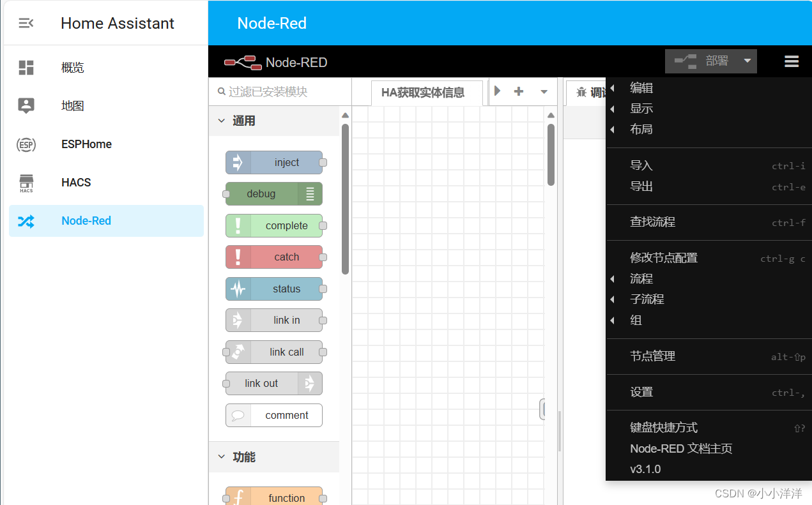
Task: Open 键盘快捷方式 menu entry
Action: pos(708,428)
